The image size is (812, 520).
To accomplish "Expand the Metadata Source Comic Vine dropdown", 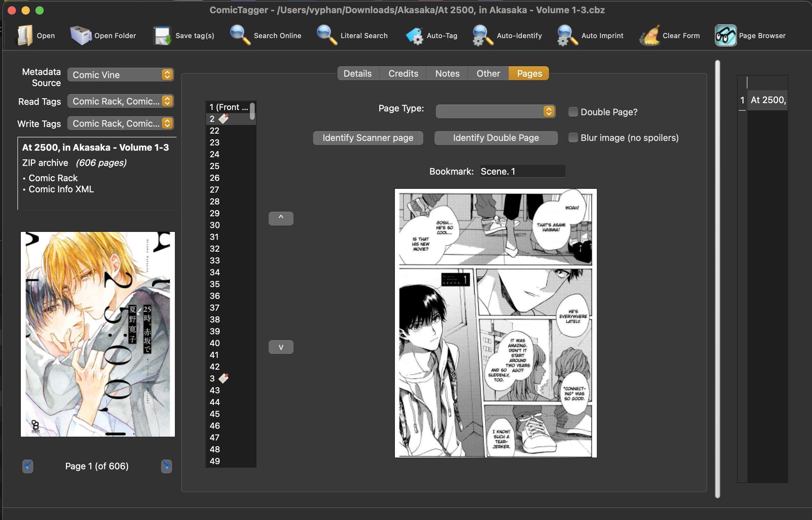I will point(120,75).
